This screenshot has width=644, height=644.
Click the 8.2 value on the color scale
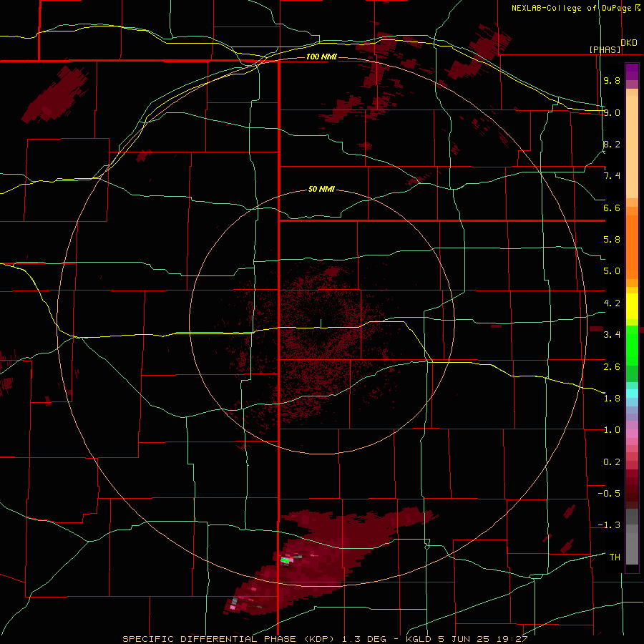click(612, 144)
